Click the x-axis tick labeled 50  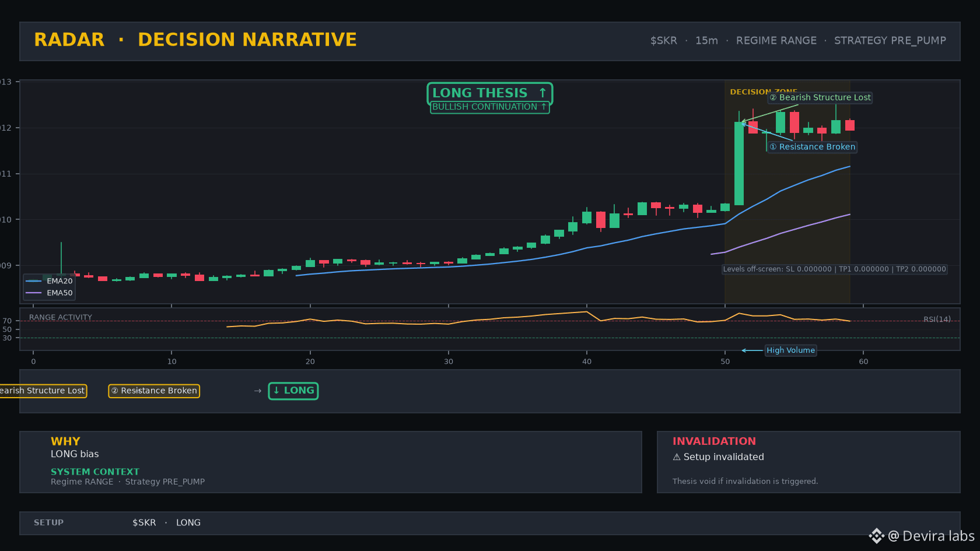725,362
